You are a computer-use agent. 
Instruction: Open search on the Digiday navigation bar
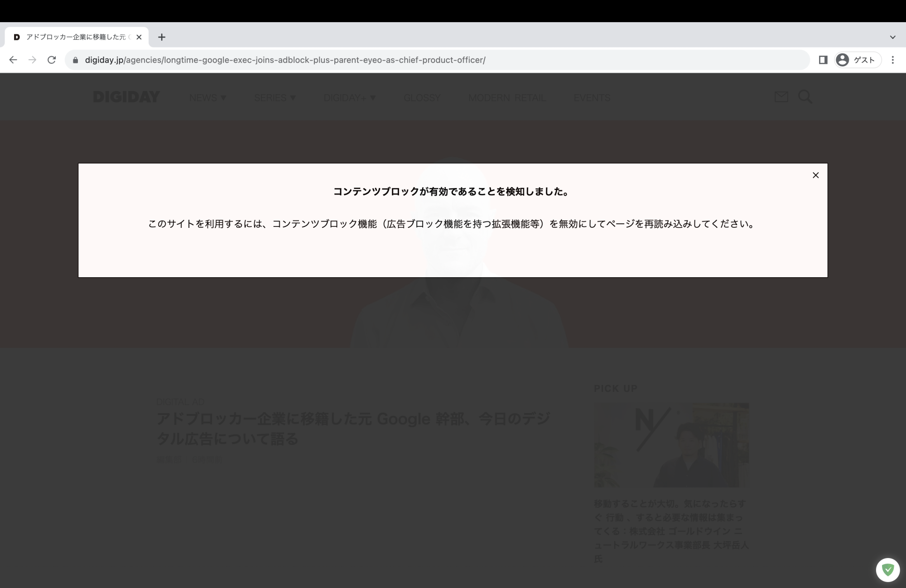(805, 97)
